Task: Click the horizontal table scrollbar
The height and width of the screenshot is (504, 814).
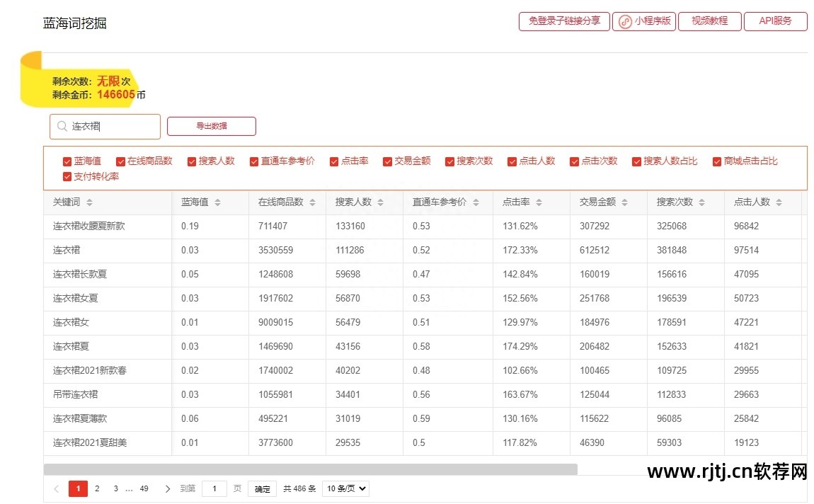Action: pyautogui.click(x=310, y=469)
